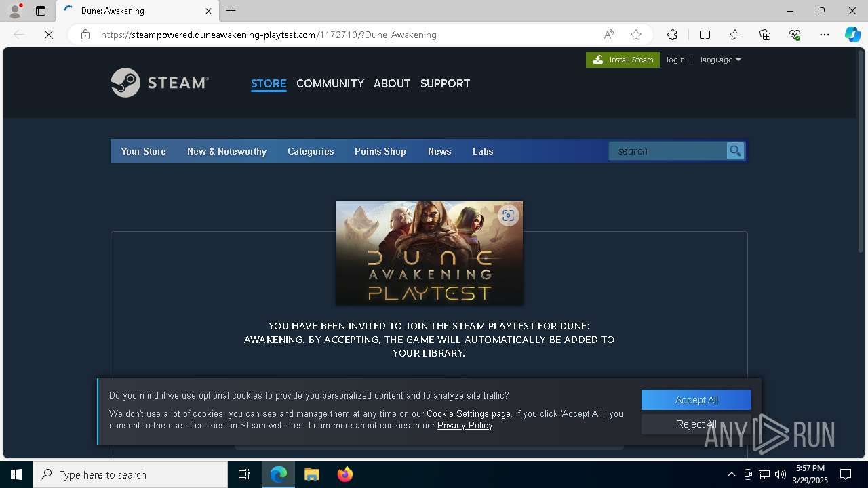Open the Favorites list icon

coord(735,35)
